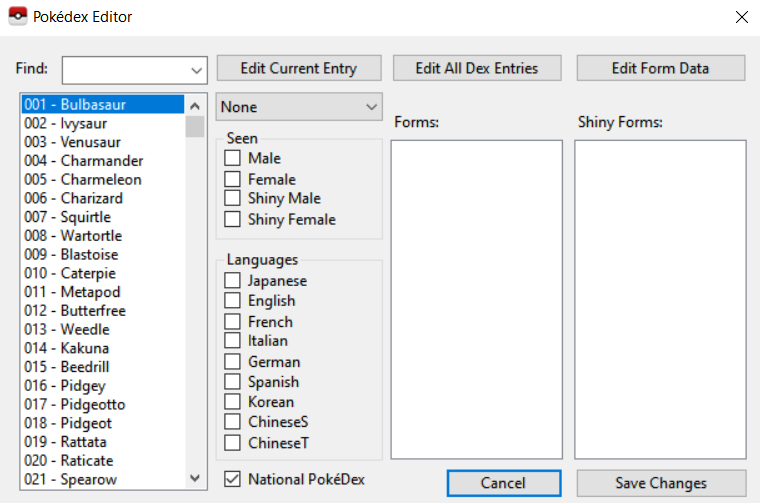Choose 008 - Wartortle from the list
Image resolution: width=760 pixels, height=503 pixels.
point(103,236)
